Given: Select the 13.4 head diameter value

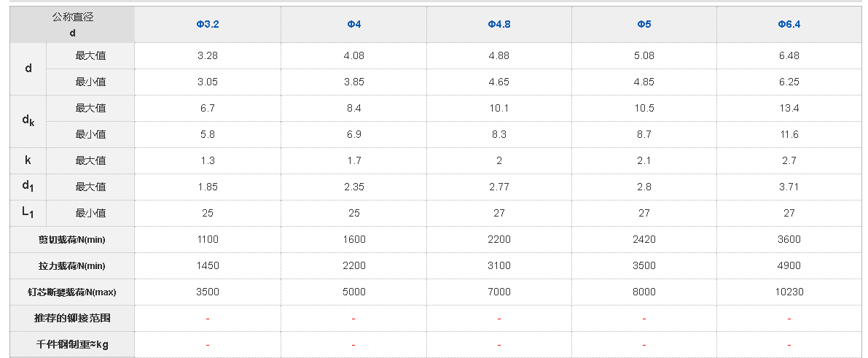Looking at the screenshot, I should [x=789, y=108].
